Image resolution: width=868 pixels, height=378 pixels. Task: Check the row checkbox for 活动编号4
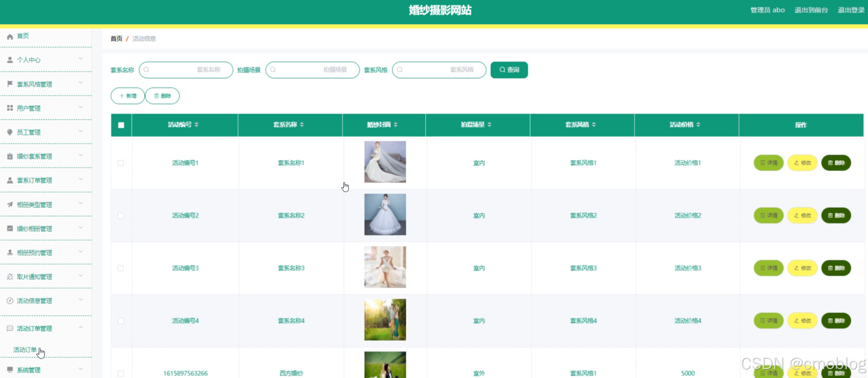(121, 321)
